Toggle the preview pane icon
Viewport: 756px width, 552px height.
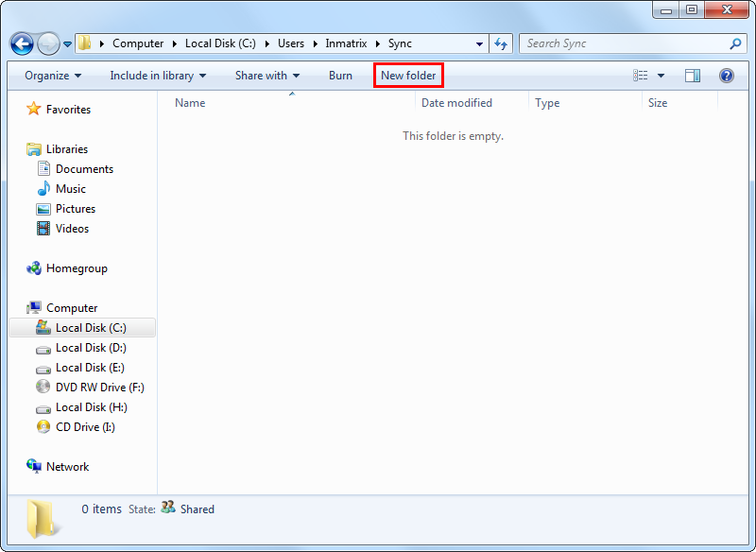tap(693, 76)
